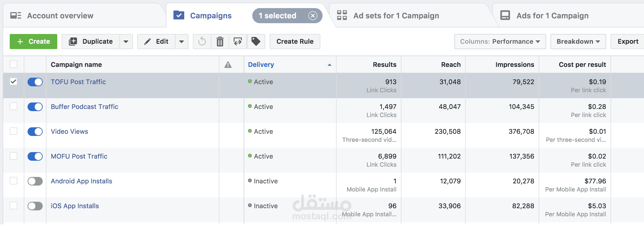This screenshot has width=644, height=226.
Task: Click the warning triangle column header
Action: click(228, 65)
